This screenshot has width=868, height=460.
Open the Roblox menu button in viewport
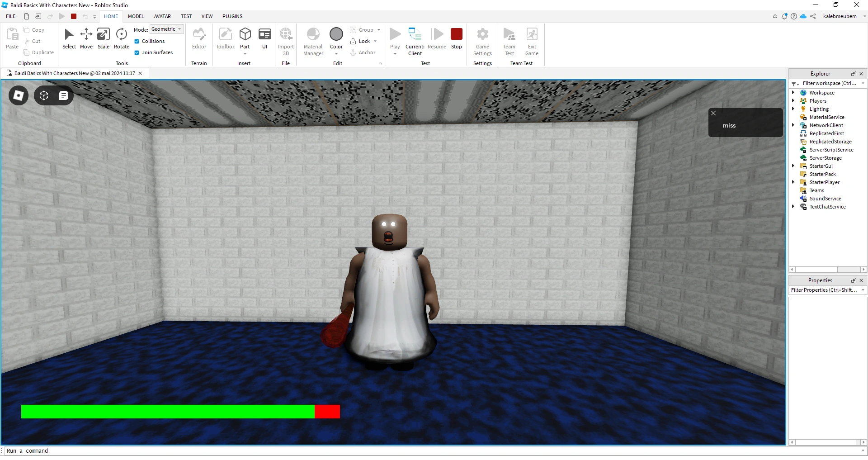(x=19, y=95)
